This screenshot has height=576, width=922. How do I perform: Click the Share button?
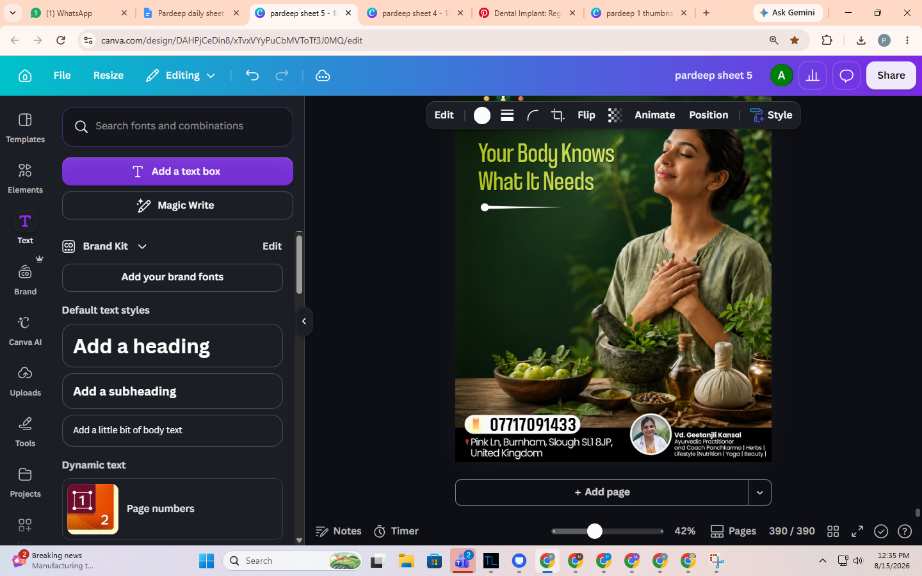[x=890, y=75]
